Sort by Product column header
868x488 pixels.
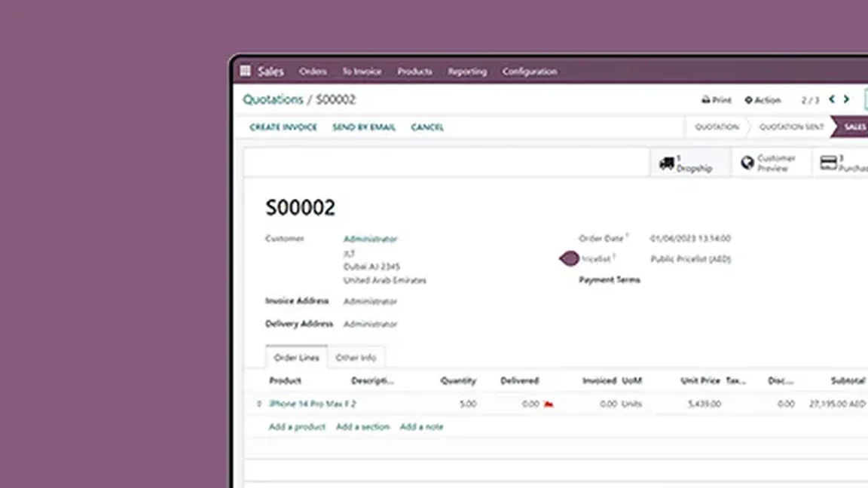pos(285,380)
